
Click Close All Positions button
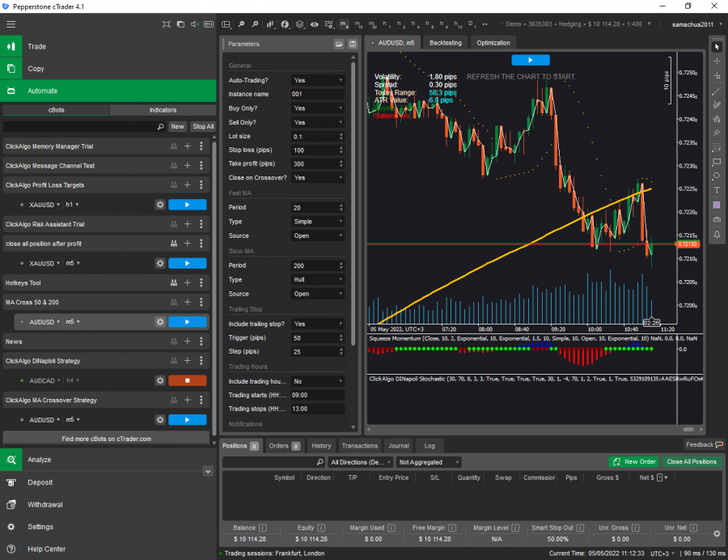click(x=692, y=461)
